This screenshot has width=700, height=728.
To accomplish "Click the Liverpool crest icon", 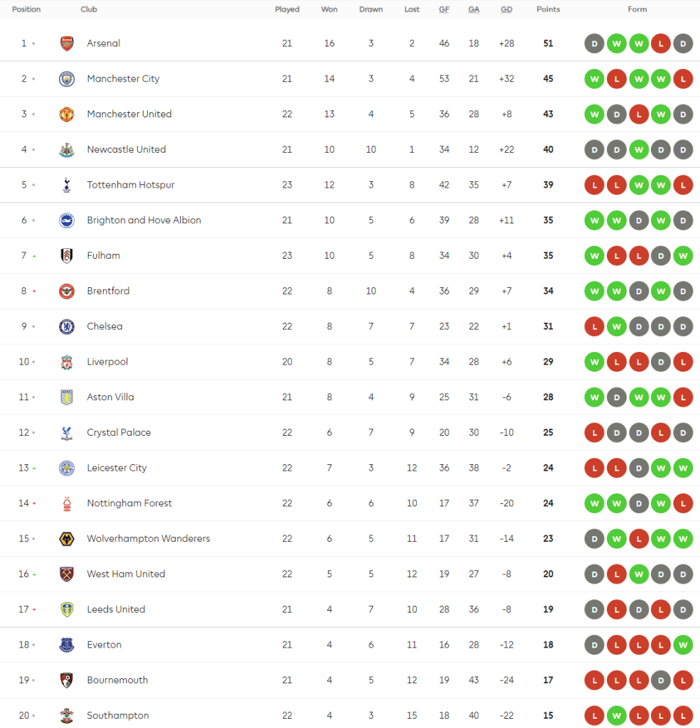I will pyautogui.click(x=67, y=362).
